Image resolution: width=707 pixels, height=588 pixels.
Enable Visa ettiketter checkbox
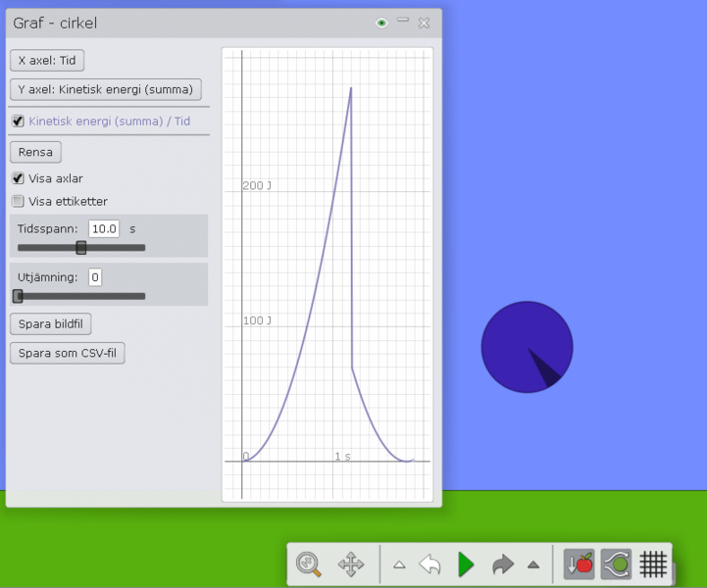pos(18,201)
